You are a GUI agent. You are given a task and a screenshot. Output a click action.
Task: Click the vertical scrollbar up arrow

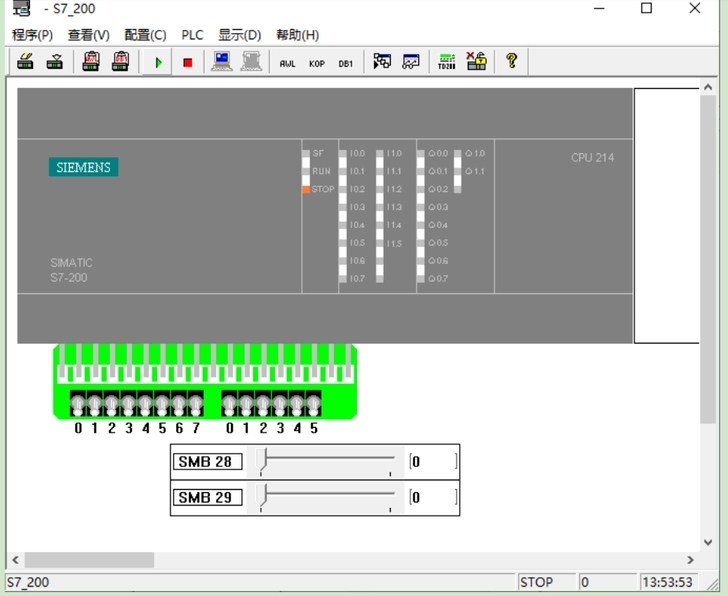point(708,87)
